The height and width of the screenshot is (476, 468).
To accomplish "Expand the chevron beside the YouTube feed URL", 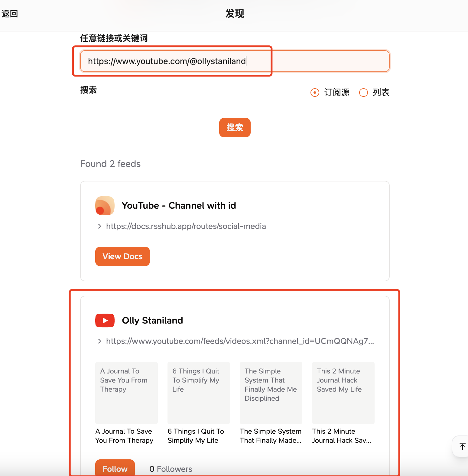I will coord(99,341).
